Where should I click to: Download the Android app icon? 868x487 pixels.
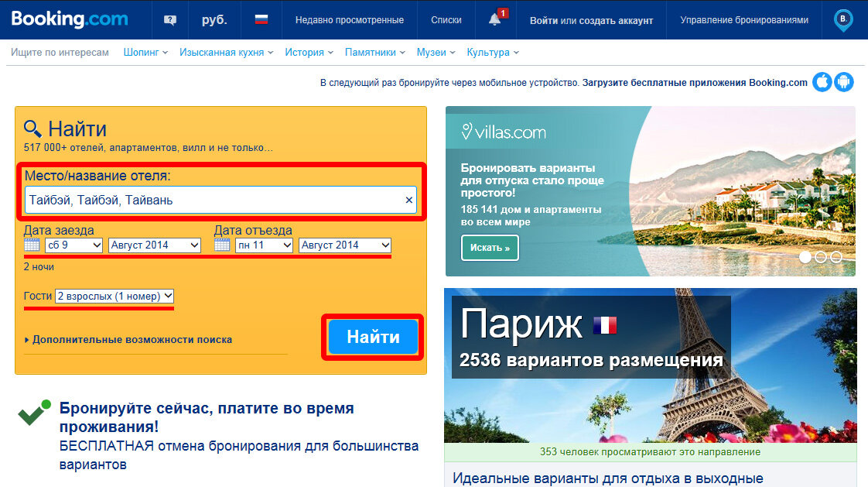(x=844, y=82)
